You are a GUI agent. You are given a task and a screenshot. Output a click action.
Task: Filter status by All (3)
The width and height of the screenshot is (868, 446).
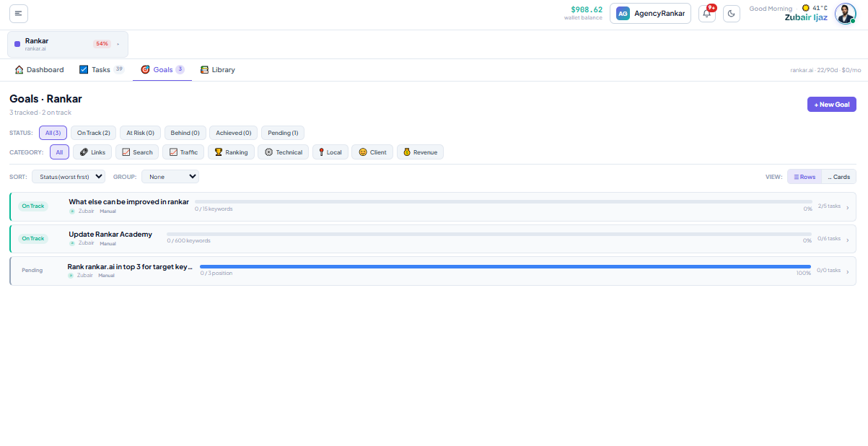53,133
